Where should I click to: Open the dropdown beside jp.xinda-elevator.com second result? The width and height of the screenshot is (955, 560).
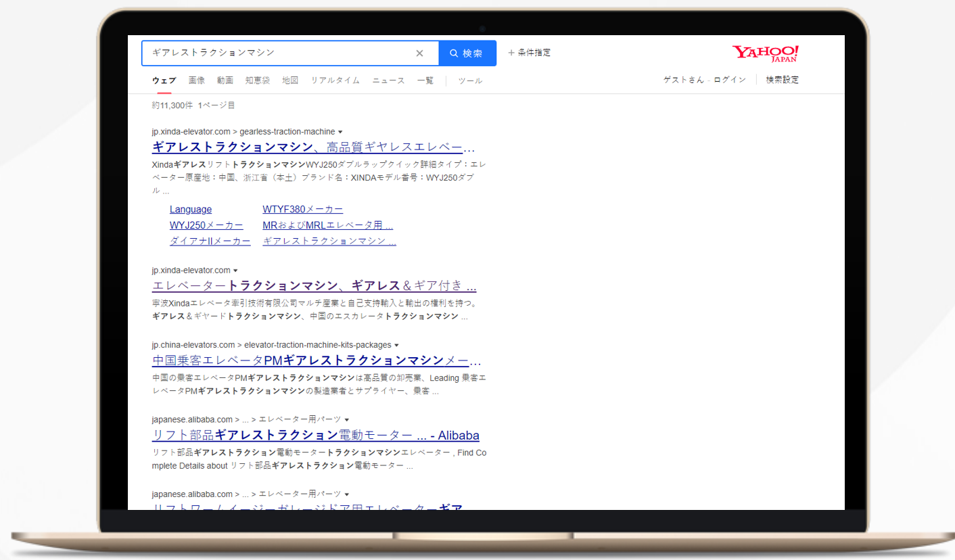235,269
